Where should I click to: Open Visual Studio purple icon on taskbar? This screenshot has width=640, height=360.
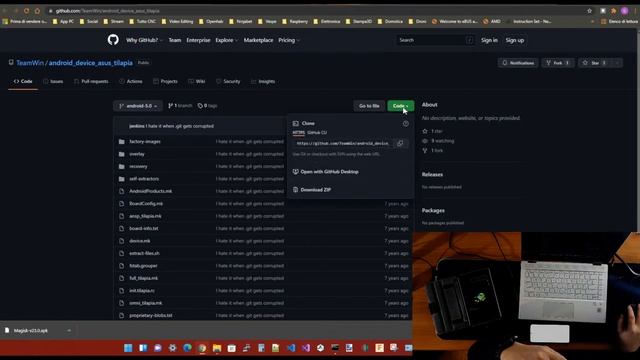306,348
